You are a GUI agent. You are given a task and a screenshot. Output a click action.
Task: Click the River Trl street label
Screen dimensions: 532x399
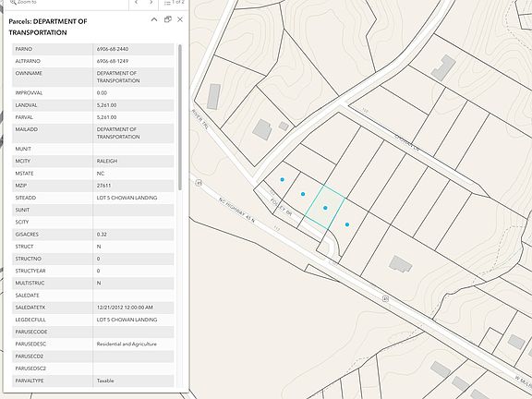coord(199,119)
